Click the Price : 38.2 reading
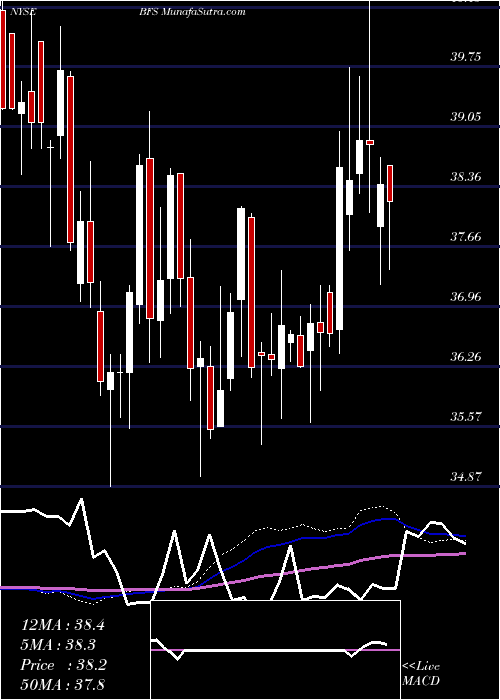This screenshot has width=500, height=700. 63,665
